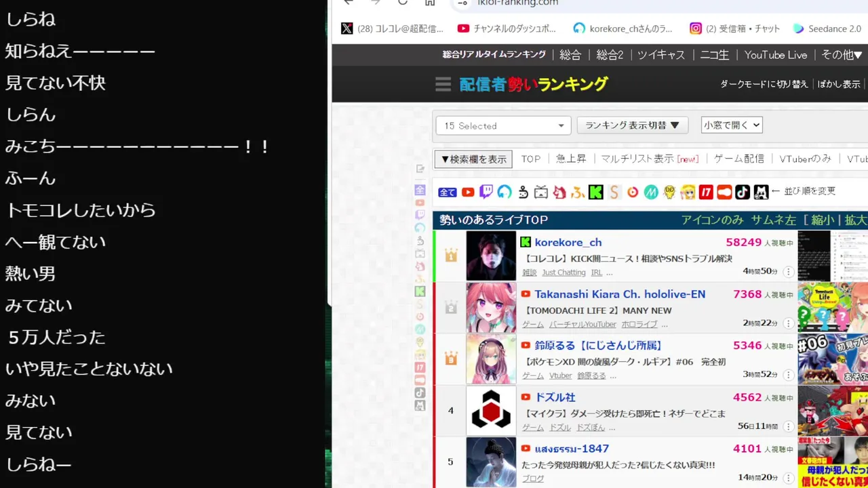Filter ranking by the teal Mildom icon
This screenshot has height=488, width=868.
(651, 192)
